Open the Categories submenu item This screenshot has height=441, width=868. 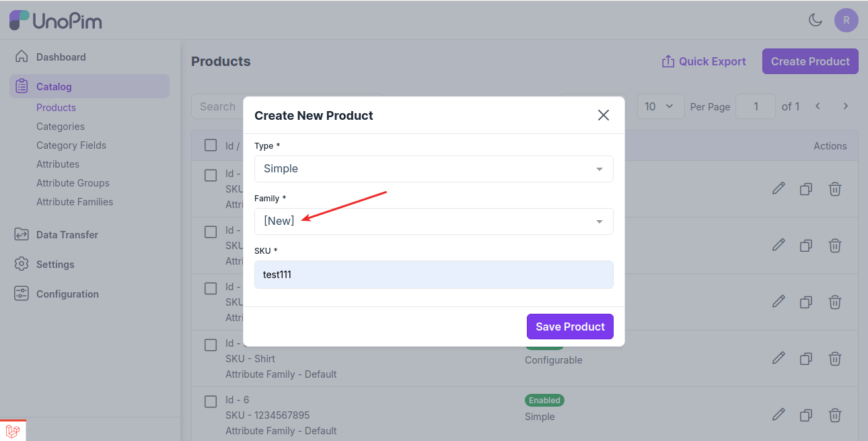click(61, 127)
